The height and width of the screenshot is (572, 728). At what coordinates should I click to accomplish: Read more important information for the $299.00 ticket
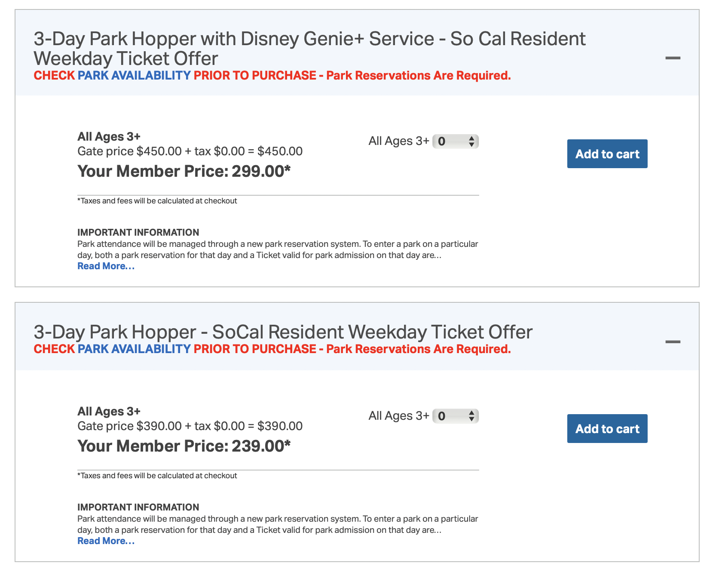click(106, 266)
